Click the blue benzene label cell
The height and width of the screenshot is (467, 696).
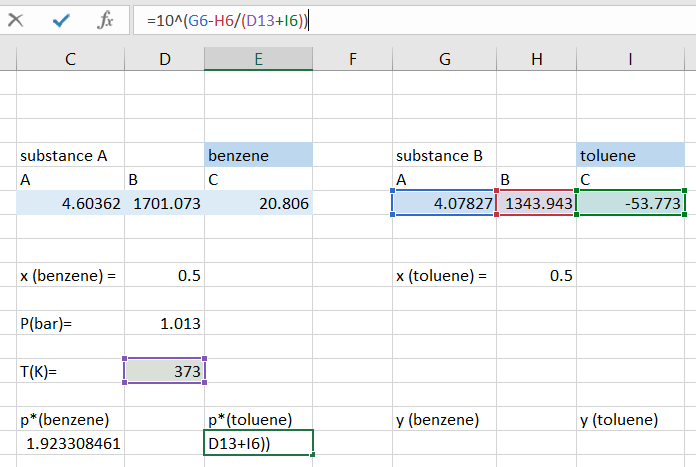258,156
